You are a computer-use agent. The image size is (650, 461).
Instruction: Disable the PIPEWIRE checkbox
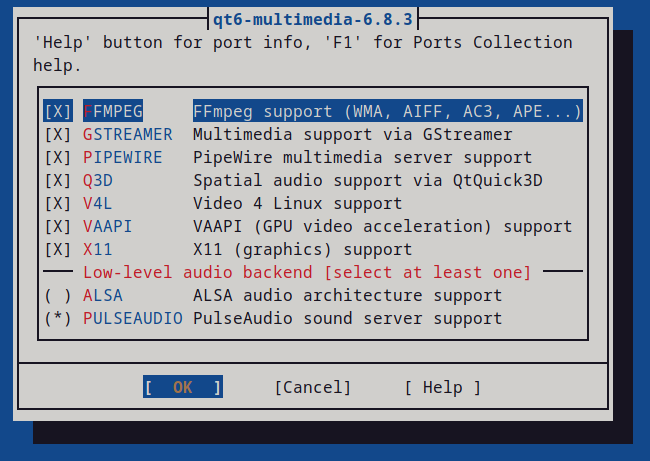pyautogui.click(x=57, y=157)
